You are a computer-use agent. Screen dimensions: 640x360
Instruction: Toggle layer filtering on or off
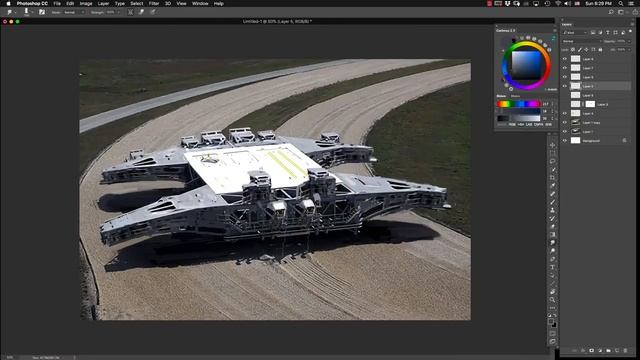631,32
